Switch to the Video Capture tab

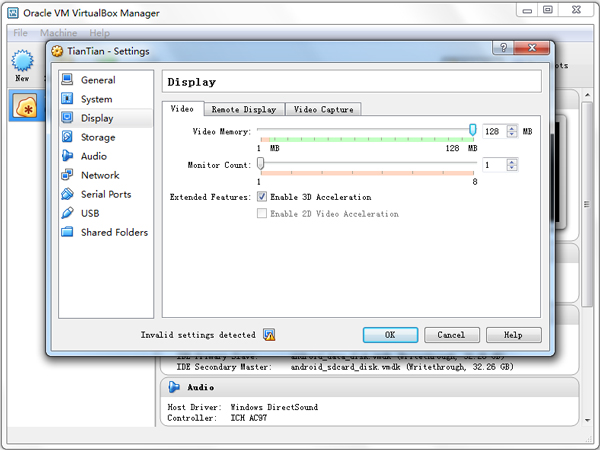(x=323, y=109)
